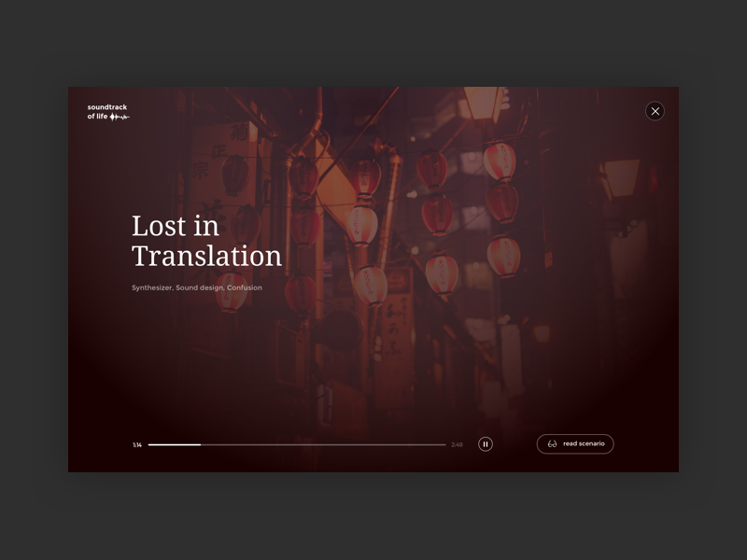Click the 2:48 total duration label

click(456, 444)
